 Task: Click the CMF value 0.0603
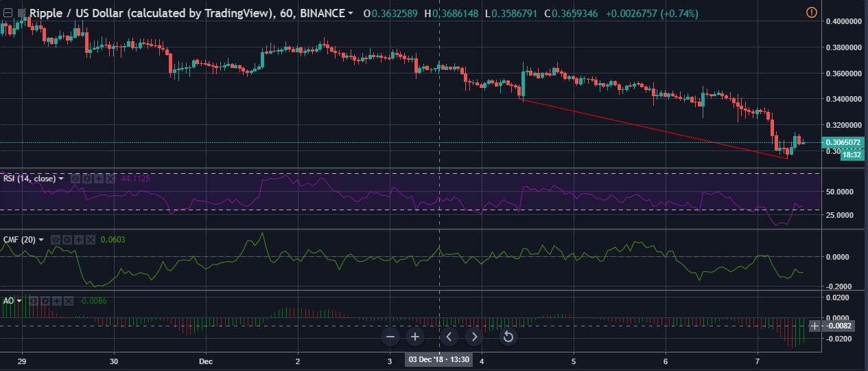tap(113, 240)
